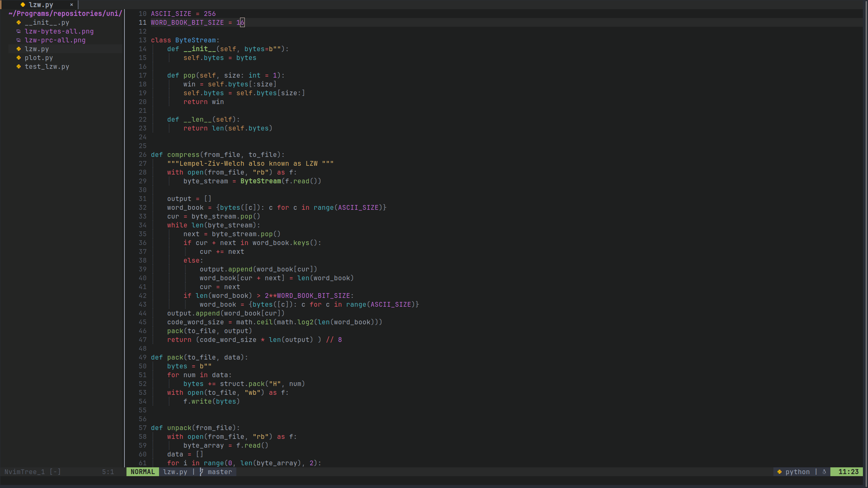
Task: Click the image icon next to lzw-prc-all.png
Action: [x=19, y=40]
